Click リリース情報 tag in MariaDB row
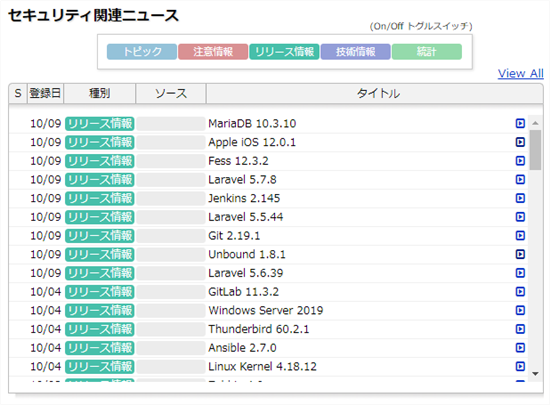 (x=100, y=123)
